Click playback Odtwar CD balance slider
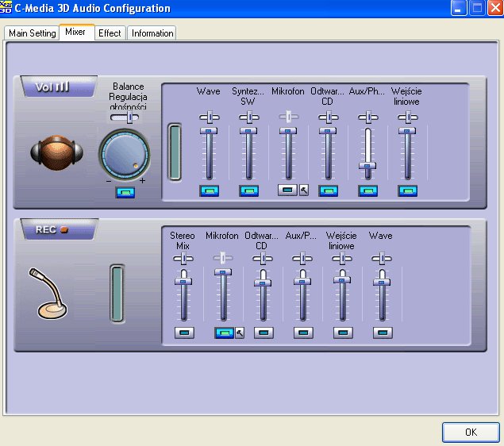504x446 pixels. coord(328,117)
